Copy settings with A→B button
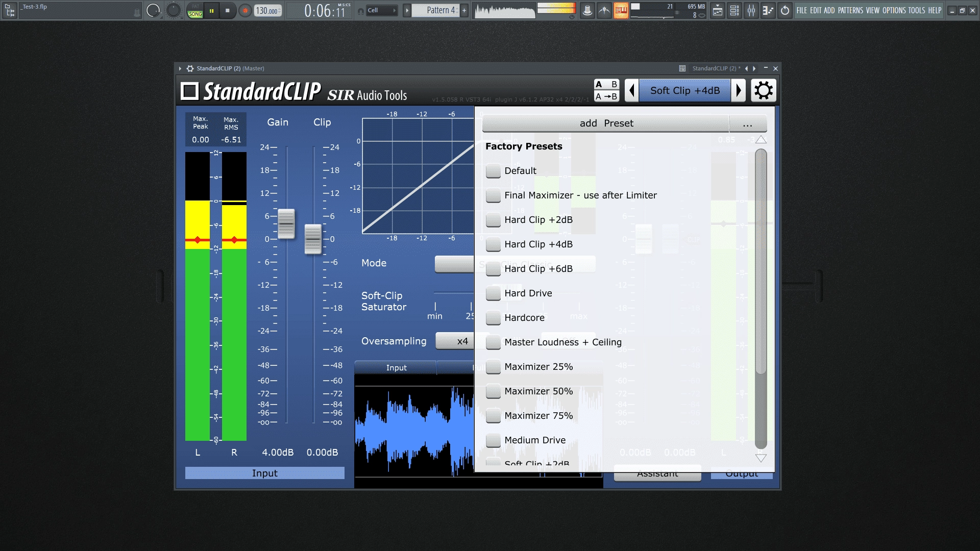 606,96
